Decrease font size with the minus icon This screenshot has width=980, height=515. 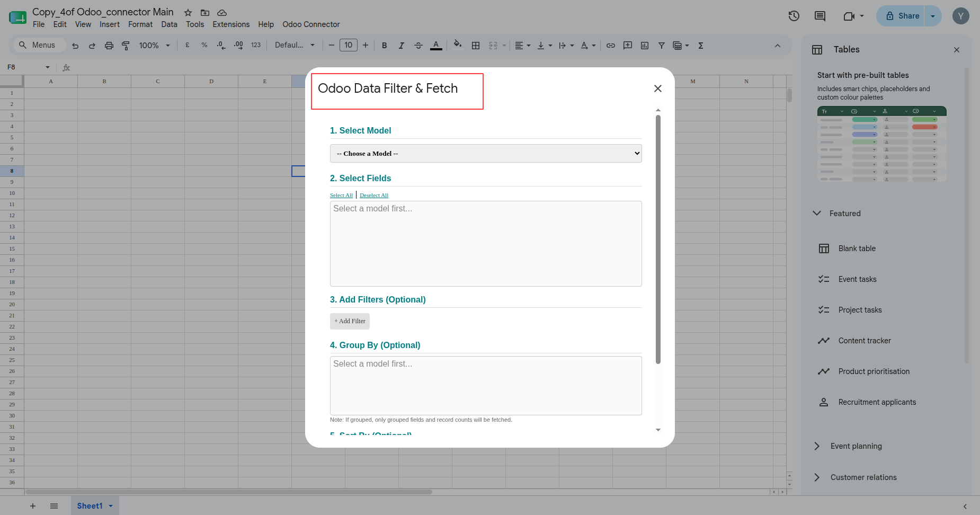tap(332, 46)
